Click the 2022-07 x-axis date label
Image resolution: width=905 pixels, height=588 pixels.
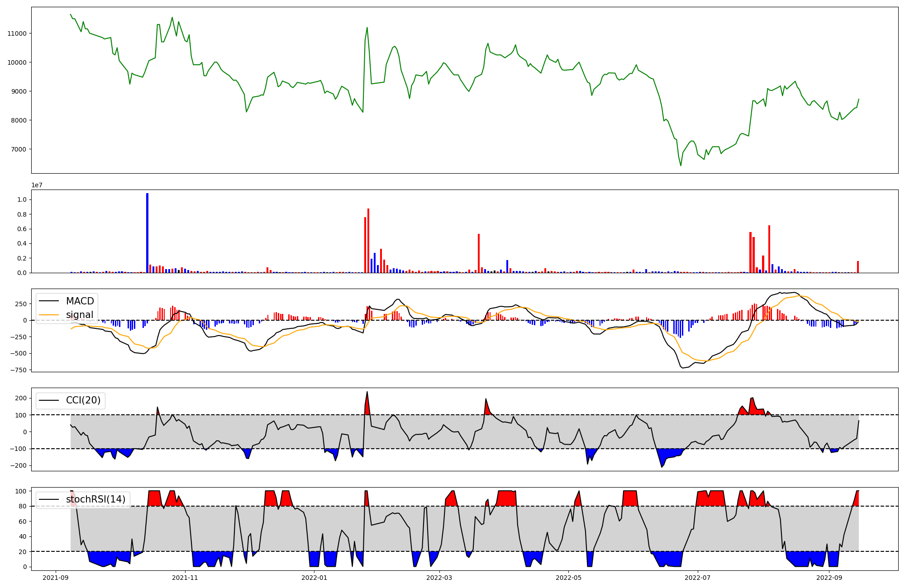click(x=697, y=578)
